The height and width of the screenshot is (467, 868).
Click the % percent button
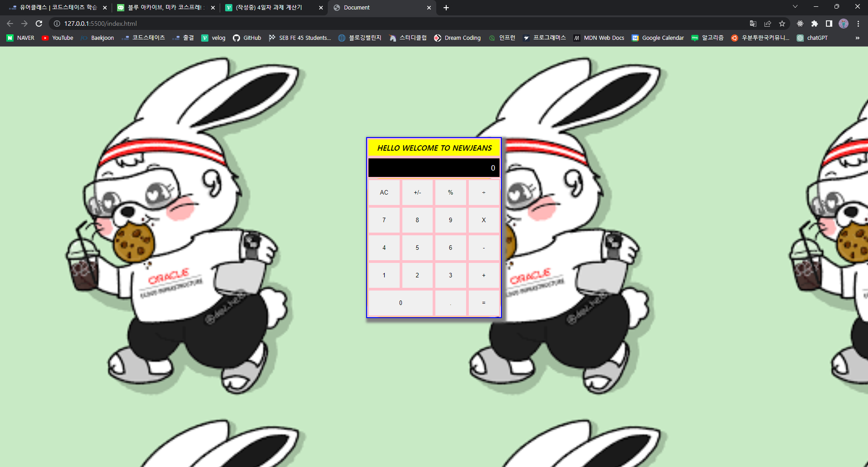point(450,193)
